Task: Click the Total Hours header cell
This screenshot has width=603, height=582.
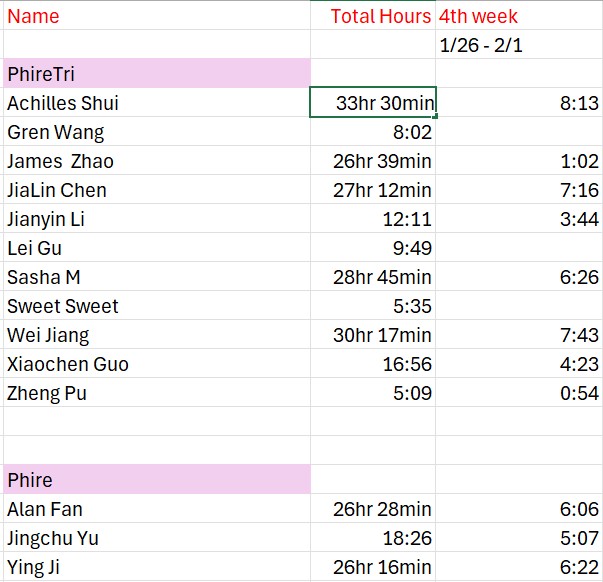Action: (x=380, y=16)
